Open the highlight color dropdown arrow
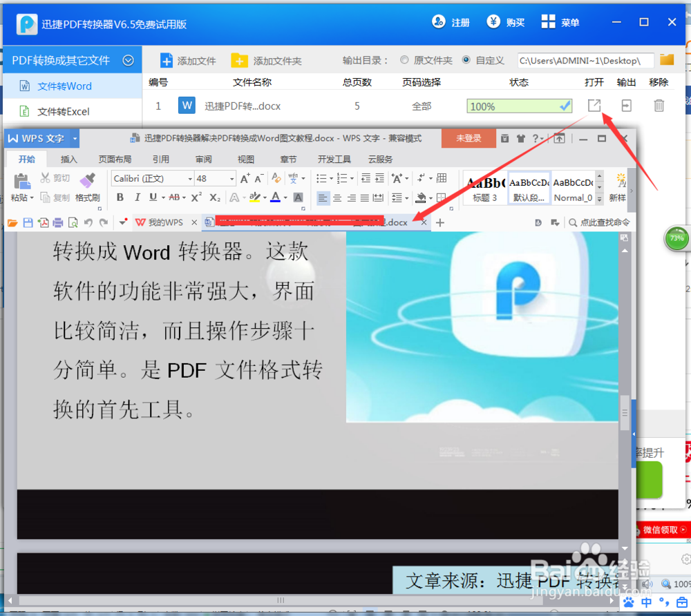691x616 pixels. click(x=265, y=198)
